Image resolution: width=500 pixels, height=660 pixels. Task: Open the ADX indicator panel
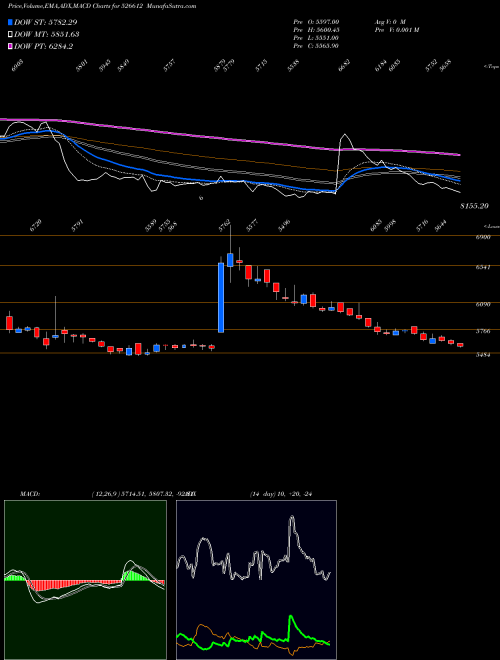[256, 580]
